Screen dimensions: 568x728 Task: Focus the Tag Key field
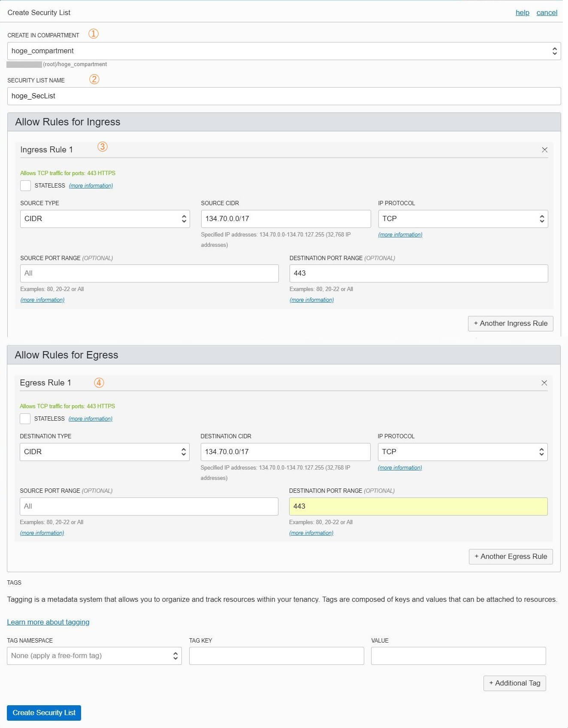coord(277,656)
